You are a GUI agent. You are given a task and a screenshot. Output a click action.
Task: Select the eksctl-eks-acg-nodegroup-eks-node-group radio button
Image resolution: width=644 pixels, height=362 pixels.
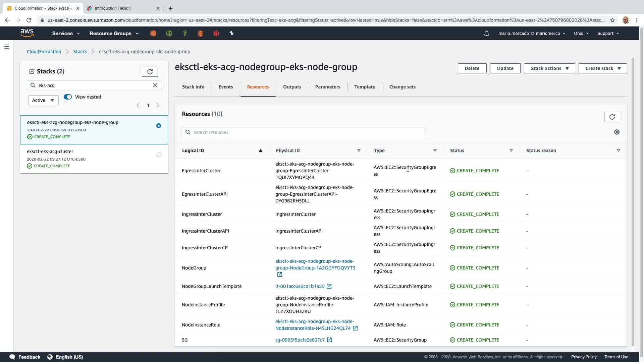pyautogui.click(x=159, y=126)
